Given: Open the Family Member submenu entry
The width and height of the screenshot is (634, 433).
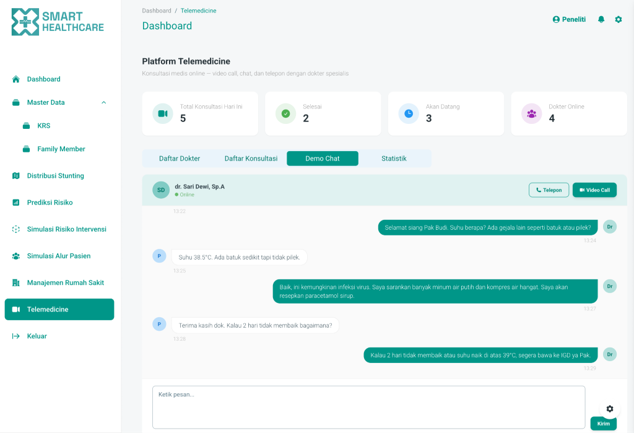Looking at the screenshot, I should [x=61, y=149].
